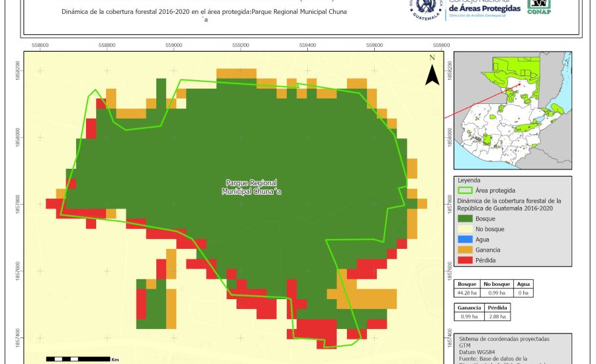The image size is (596, 364).
Task: Select the Bosque dark green legend swatch
Action: point(464,218)
